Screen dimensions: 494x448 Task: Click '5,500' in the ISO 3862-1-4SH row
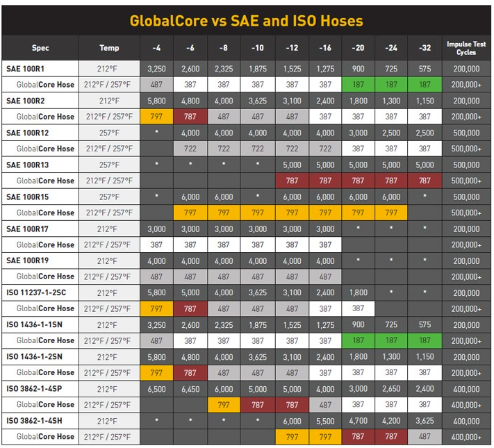[325, 421]
